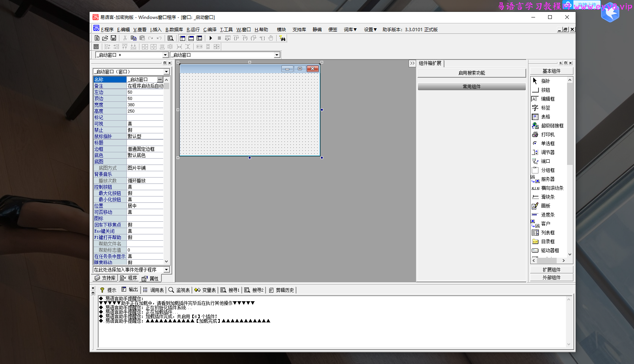
Task: Click the New file toolbar icon
Action: [97, 38]
